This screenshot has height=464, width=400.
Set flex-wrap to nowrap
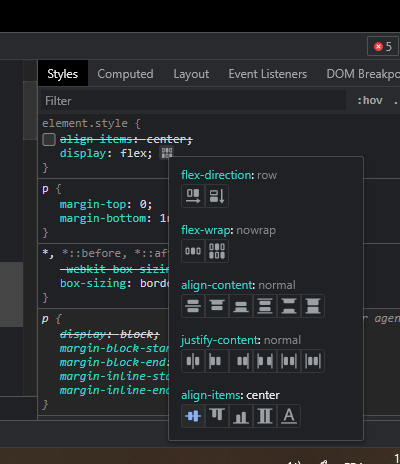[x=193, y=251]
